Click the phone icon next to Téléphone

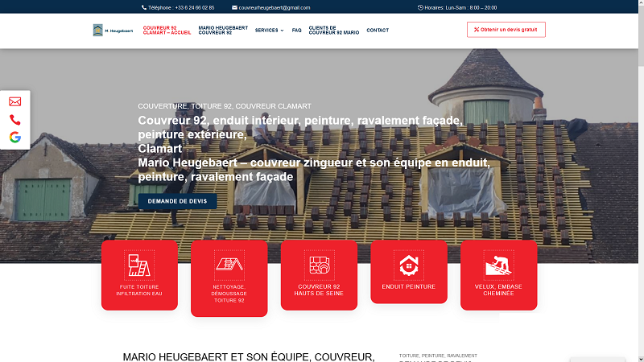point(144,7)
